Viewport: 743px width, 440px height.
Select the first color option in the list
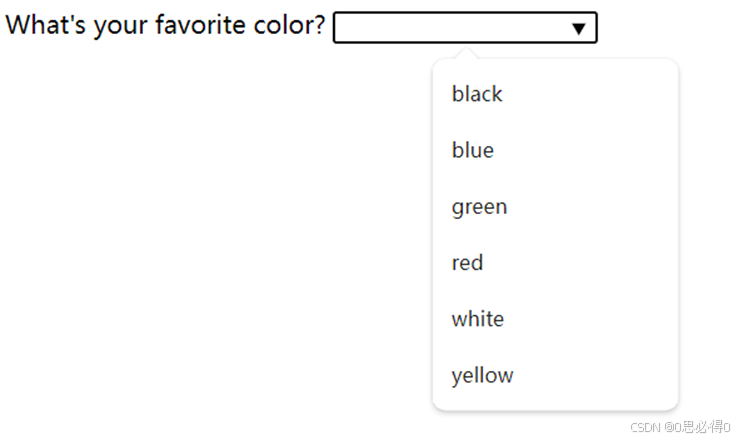477,94
